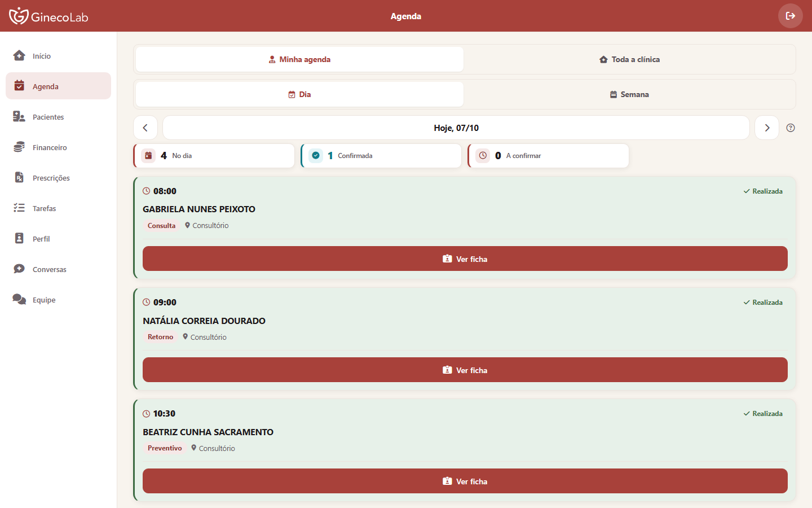This screenshot has width=812, height=508.
Task: Click patient name NATÁLIA CORREIA DOURADO
Action: [x=204, y=321]
